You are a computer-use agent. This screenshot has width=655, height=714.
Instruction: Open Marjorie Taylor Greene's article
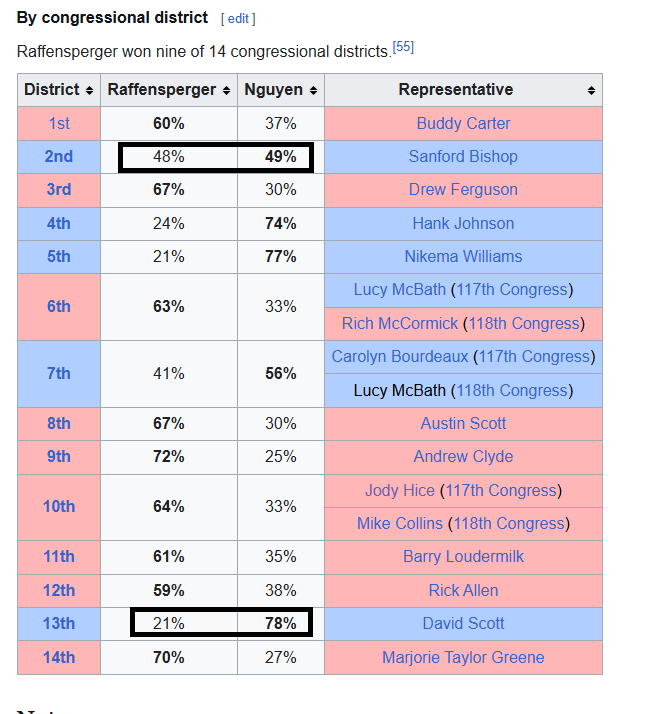point(463,658)
